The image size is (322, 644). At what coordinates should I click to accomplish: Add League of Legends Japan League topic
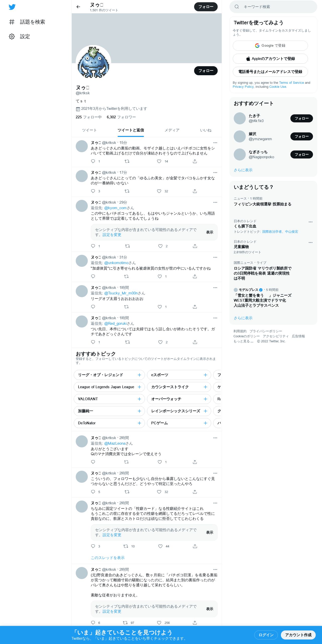[139, 387]
